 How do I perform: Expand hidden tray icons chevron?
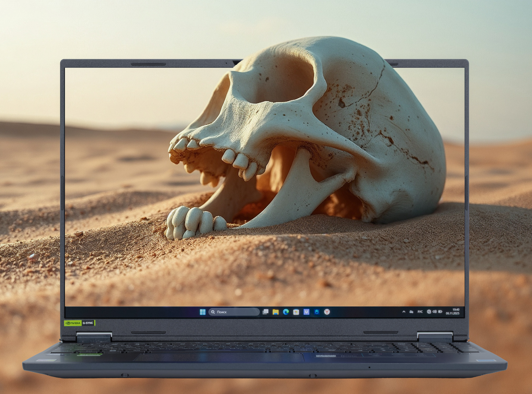click(404, 312)
